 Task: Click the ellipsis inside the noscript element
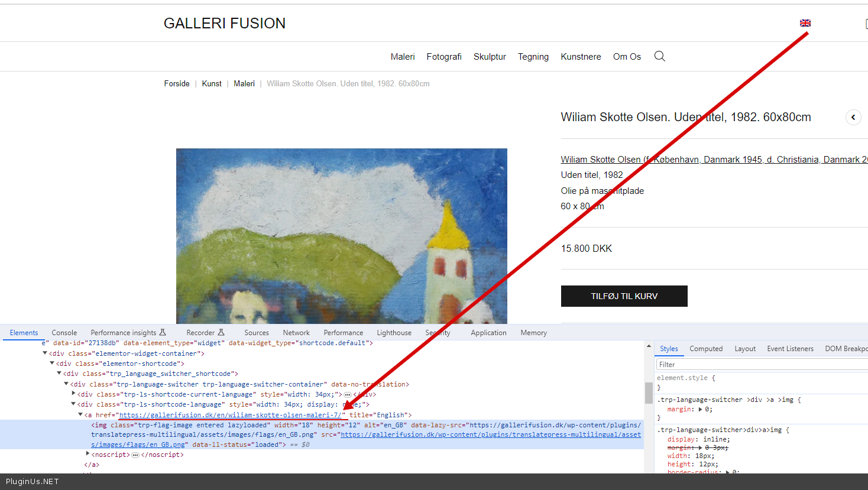pos(135,455)
